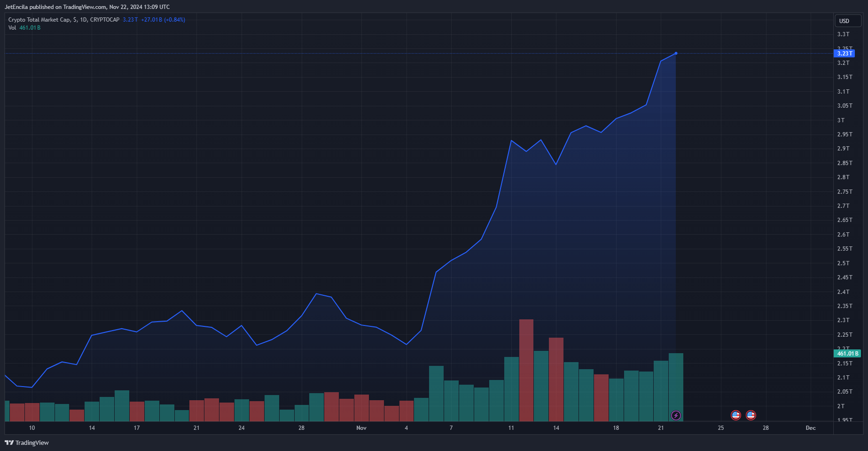Click the first US flag event marker
The width and height of the screenshot is (868, 451).
pos(735,415)
